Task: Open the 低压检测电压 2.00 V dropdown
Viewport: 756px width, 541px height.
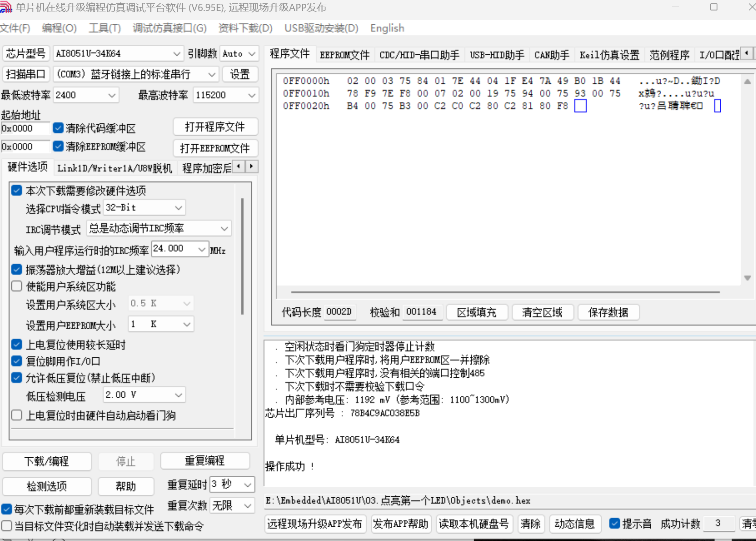Action: tap(144, 395)
